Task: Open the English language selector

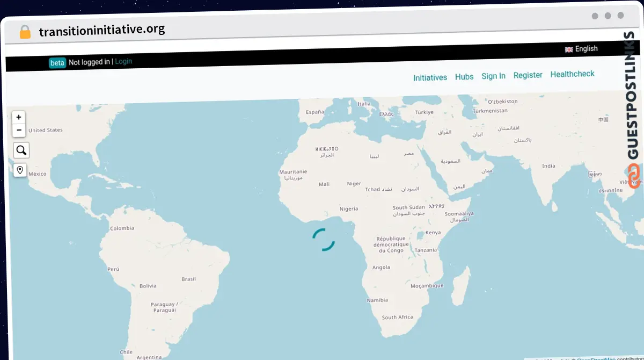Action: (581, 49)
